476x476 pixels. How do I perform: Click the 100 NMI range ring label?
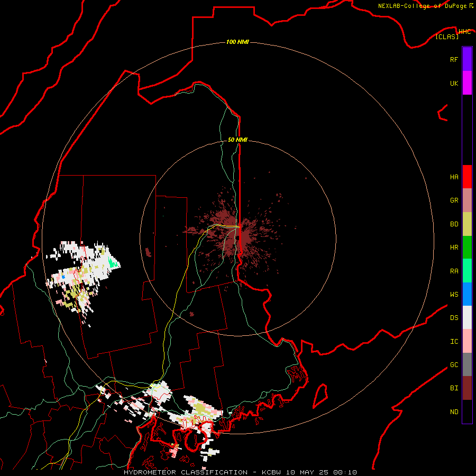click(237, 42)
